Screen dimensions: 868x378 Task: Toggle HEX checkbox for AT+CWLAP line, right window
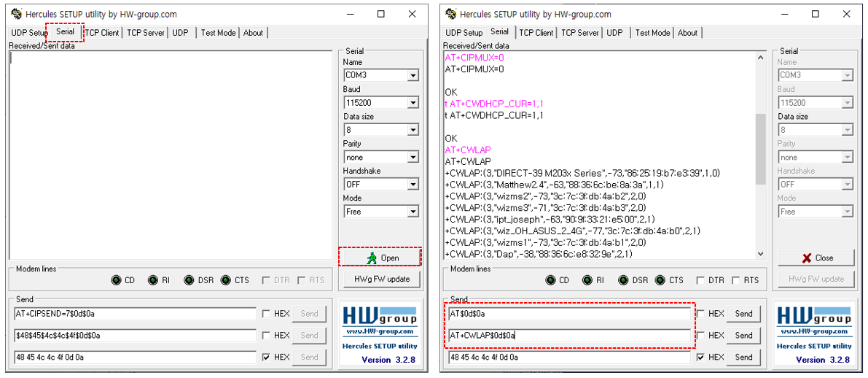pyautogui.click(x=701, y=336)
